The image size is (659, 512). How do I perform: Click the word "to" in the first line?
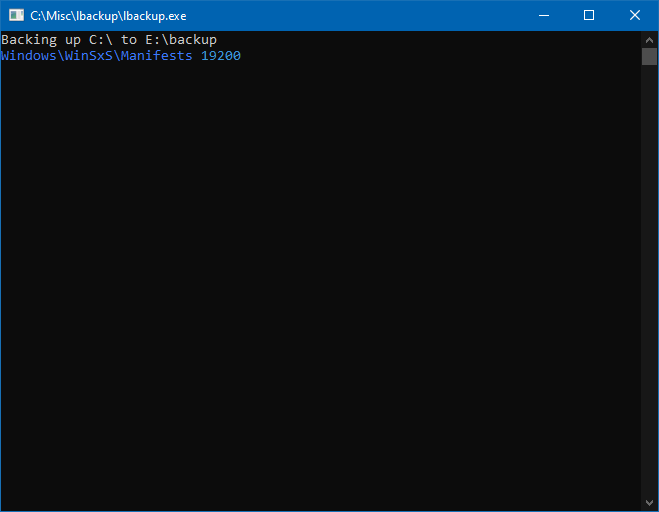tap(129, 40)
